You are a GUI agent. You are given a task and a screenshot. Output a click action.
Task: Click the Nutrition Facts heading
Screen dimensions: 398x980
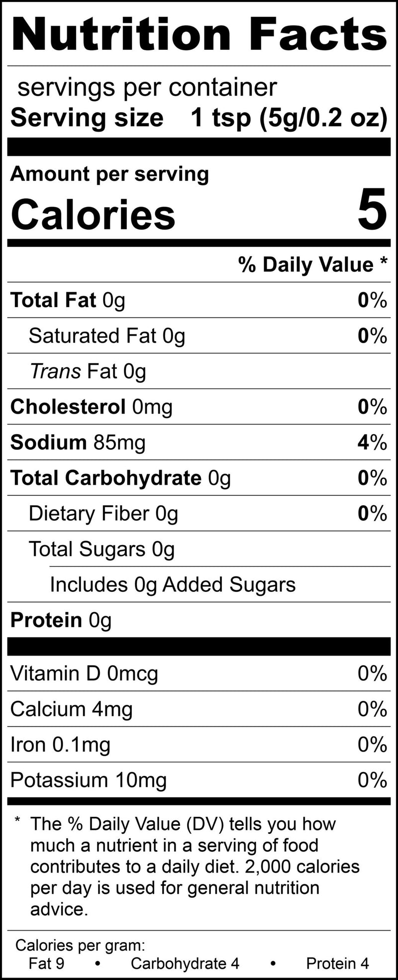click(x=199, y=35)
